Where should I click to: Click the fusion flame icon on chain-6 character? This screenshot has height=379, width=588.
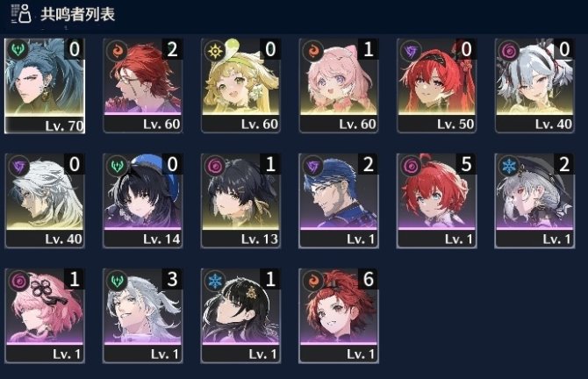tap(313, 280)
